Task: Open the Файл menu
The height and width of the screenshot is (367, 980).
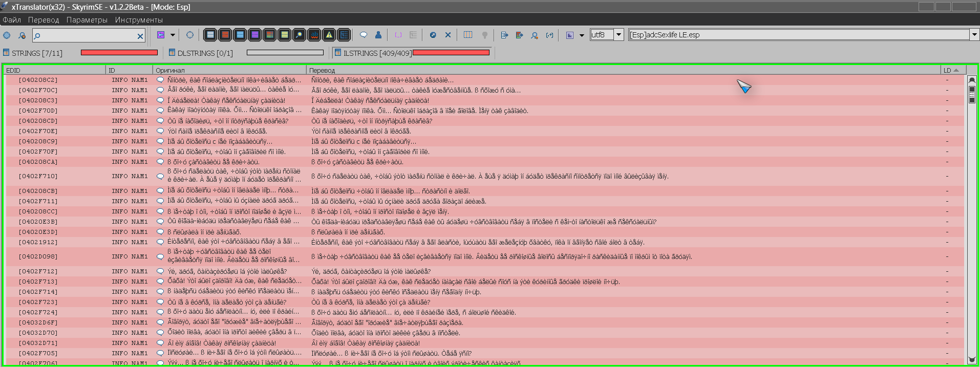Action: [12, 20]
